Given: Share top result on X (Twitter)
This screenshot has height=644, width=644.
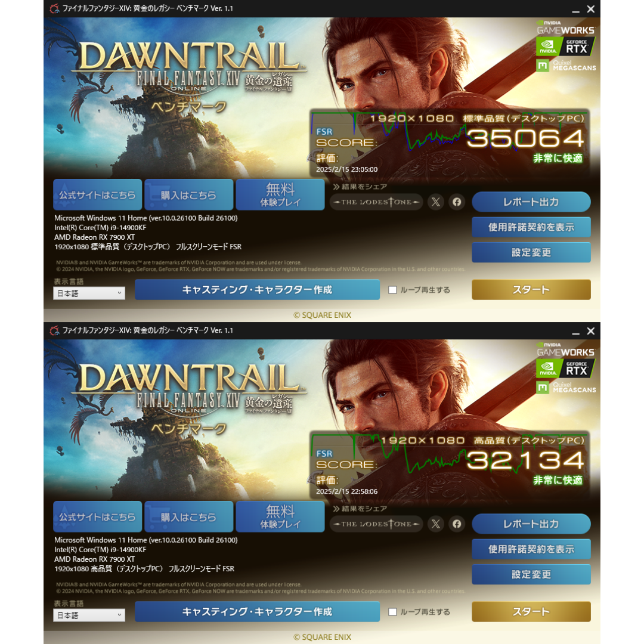Looking at the screenshot, I should pos(436,202).
